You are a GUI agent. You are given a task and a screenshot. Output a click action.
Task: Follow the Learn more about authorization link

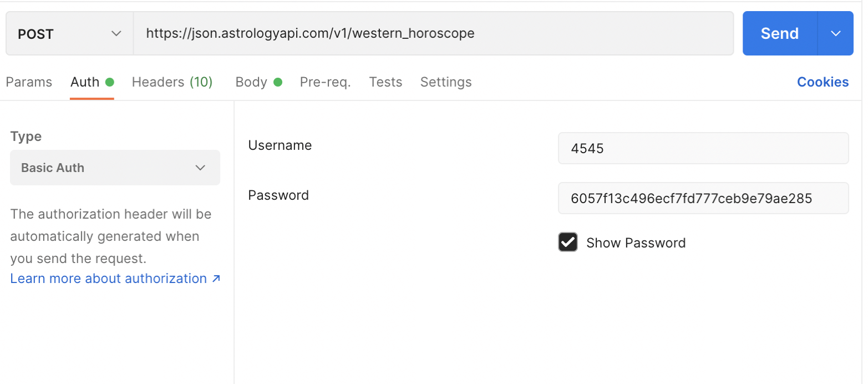108,279
